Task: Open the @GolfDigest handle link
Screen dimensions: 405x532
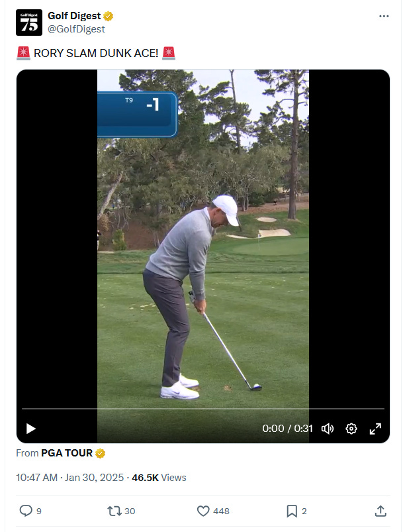Action: (76, 29)
